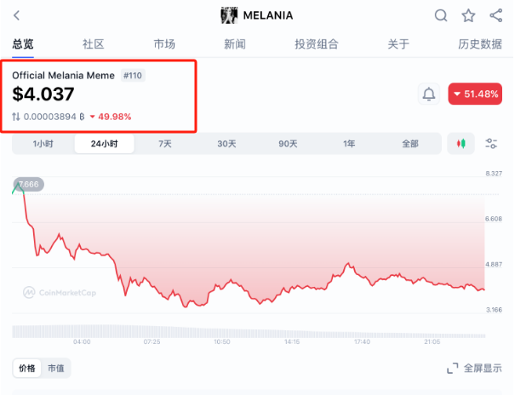This screenshot has height=395, width=532.
Task: Open the 历史数据 tab
Action: click(479, 44)
